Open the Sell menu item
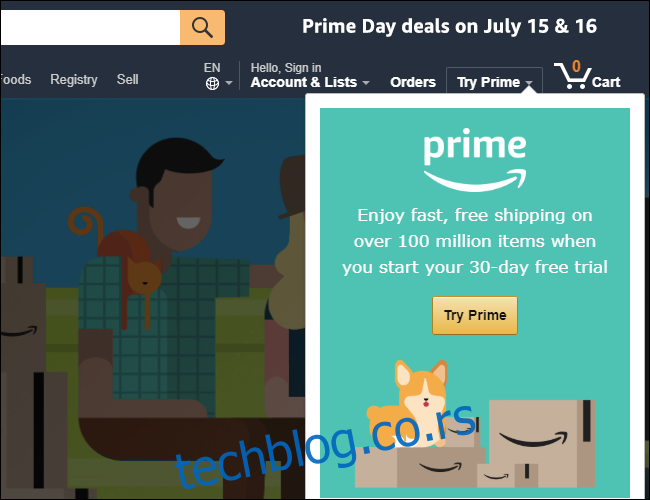Viewport: 650px width, 500px height. (x=127, y=79)
